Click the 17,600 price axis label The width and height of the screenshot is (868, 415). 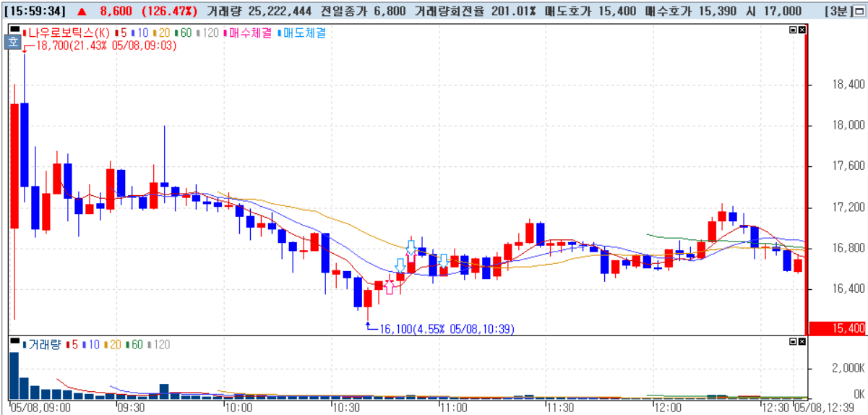tap(848, 166)
